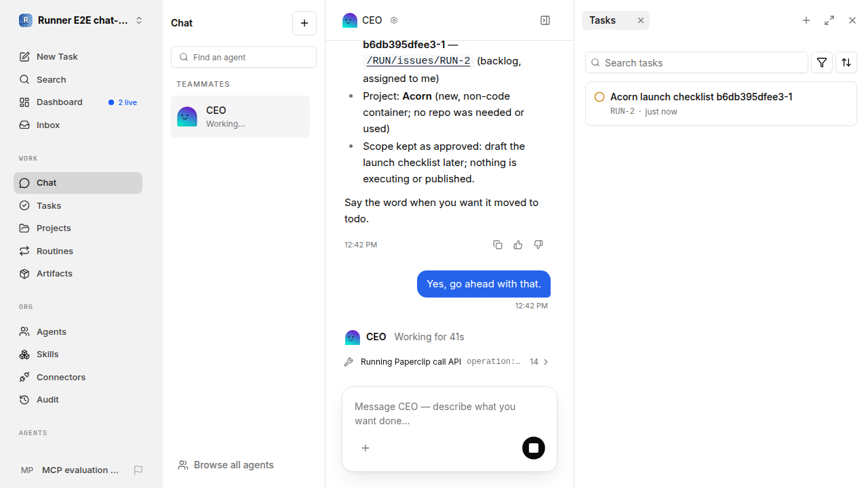Open the Skills page

[x=78, y=354]
